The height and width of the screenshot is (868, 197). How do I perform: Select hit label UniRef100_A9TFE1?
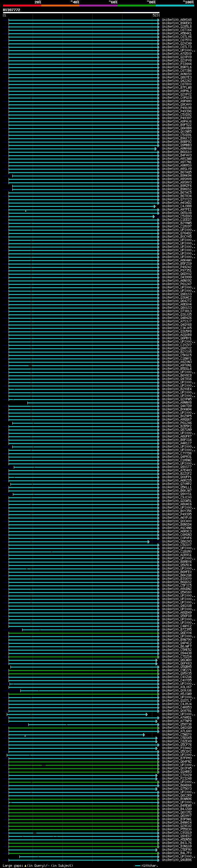176,210
